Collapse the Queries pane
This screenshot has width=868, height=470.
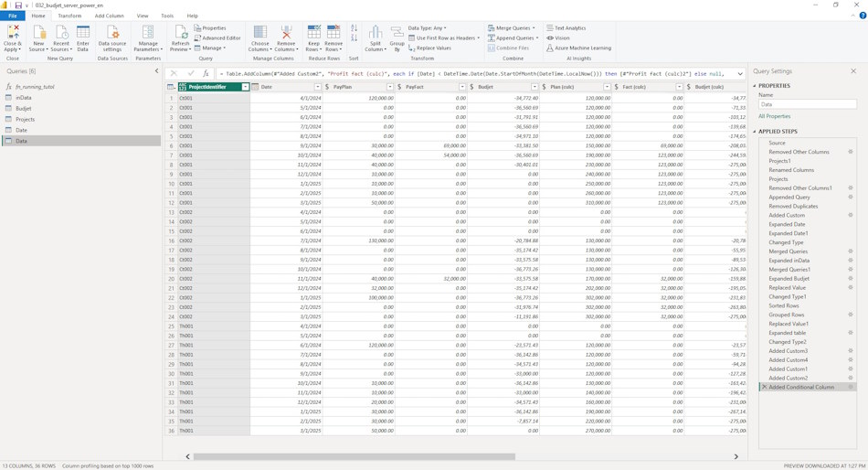pyautogui.click(x=156, y=71)
